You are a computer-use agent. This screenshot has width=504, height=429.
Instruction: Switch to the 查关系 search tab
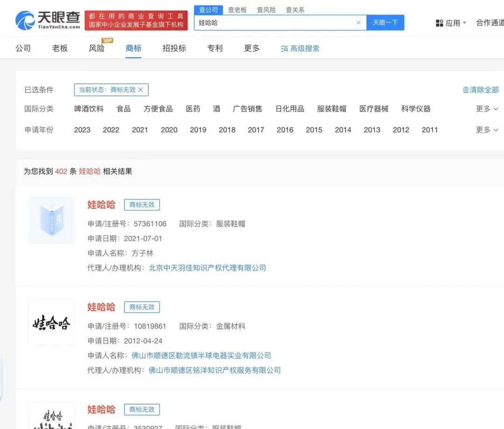(295, 10)
